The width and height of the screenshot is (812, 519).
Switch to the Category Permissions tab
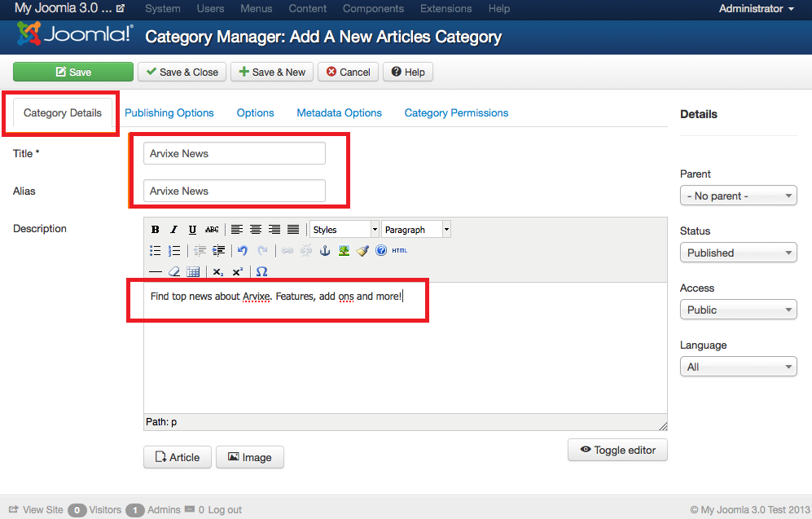[456, 113]
